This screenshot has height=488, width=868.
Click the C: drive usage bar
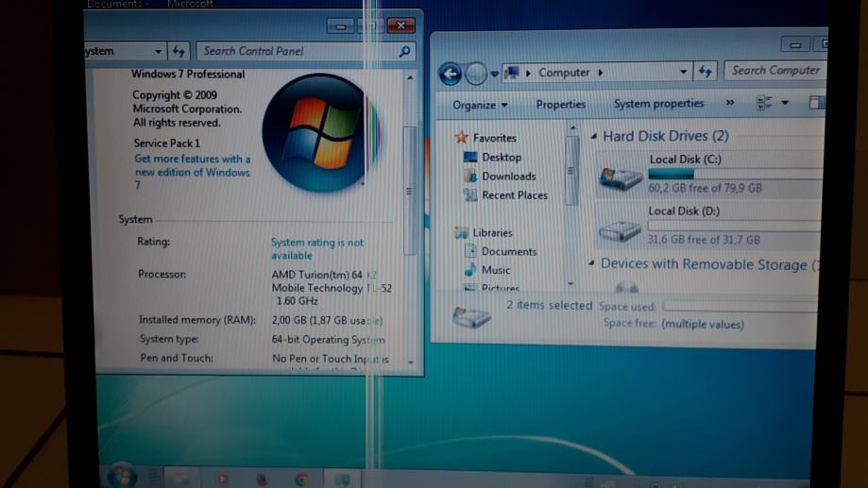(736, 174)
